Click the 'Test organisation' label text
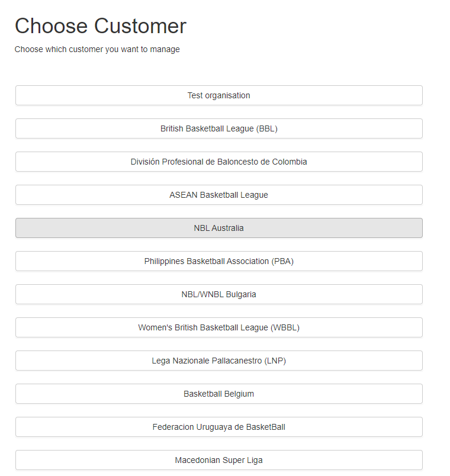 tap(218, 95)
